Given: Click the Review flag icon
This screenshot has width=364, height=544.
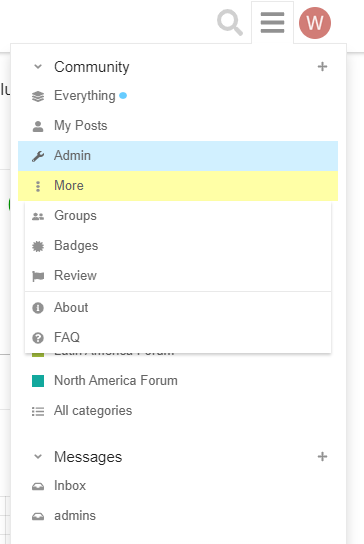Looking at the screenshot, I should (38, 277).
